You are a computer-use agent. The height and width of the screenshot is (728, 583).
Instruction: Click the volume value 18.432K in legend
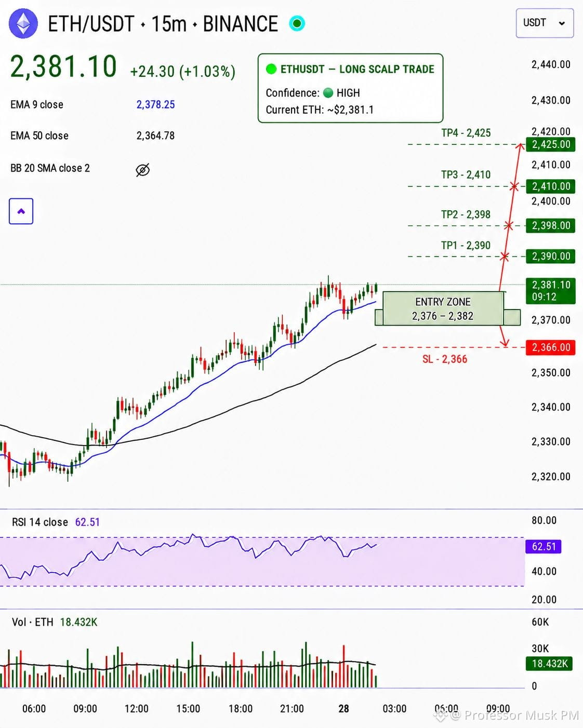(79, 622)
